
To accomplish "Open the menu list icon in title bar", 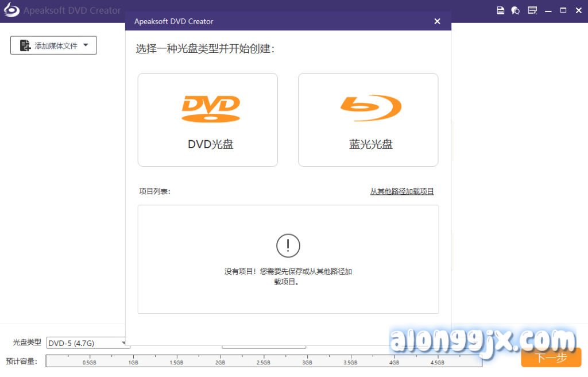I will point(532,10).
